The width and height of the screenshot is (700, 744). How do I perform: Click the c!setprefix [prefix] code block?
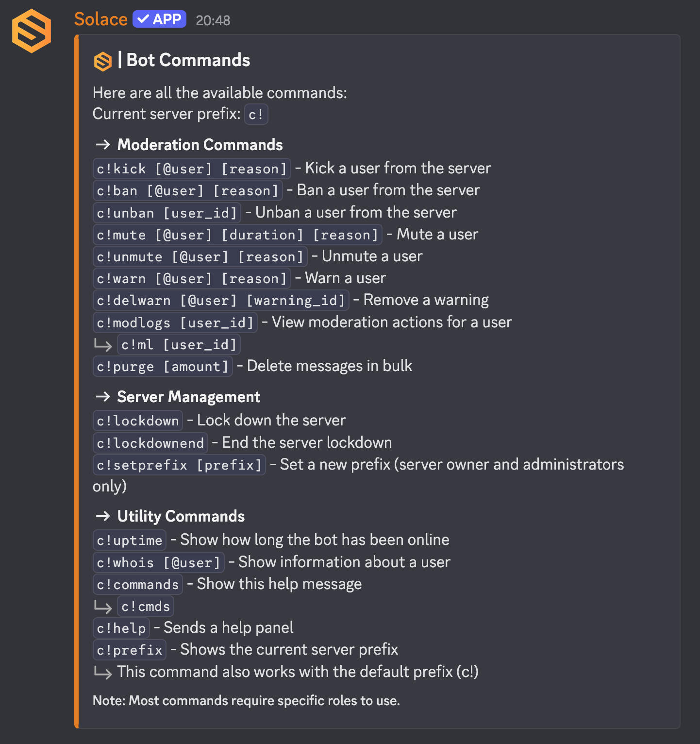179,465
